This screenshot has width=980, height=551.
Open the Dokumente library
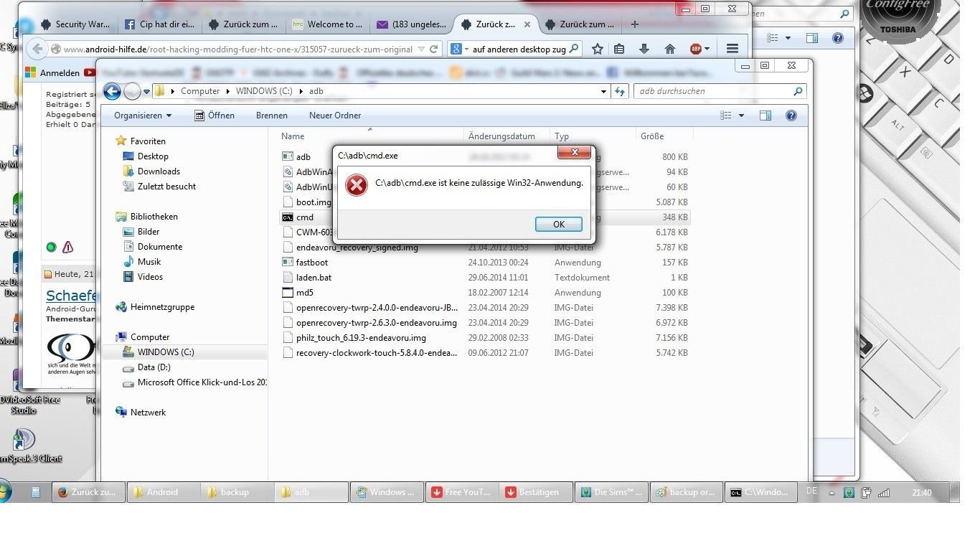160,247
